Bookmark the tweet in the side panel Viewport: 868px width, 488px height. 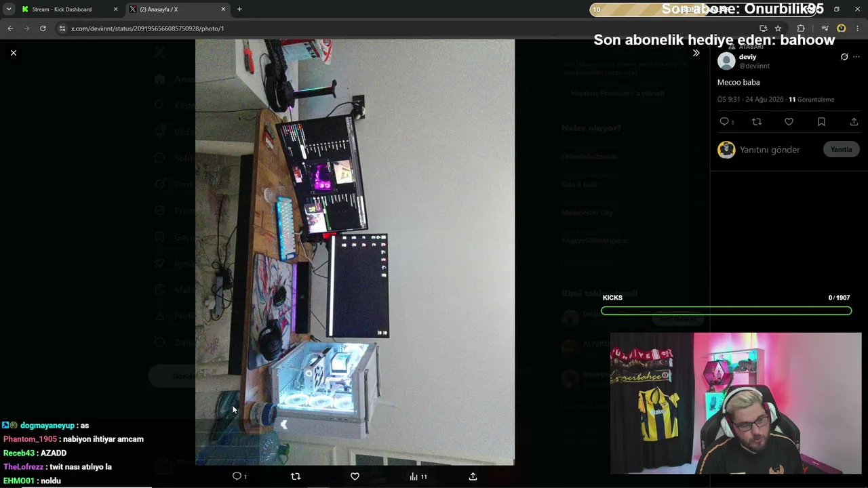[x=821, y=122]
